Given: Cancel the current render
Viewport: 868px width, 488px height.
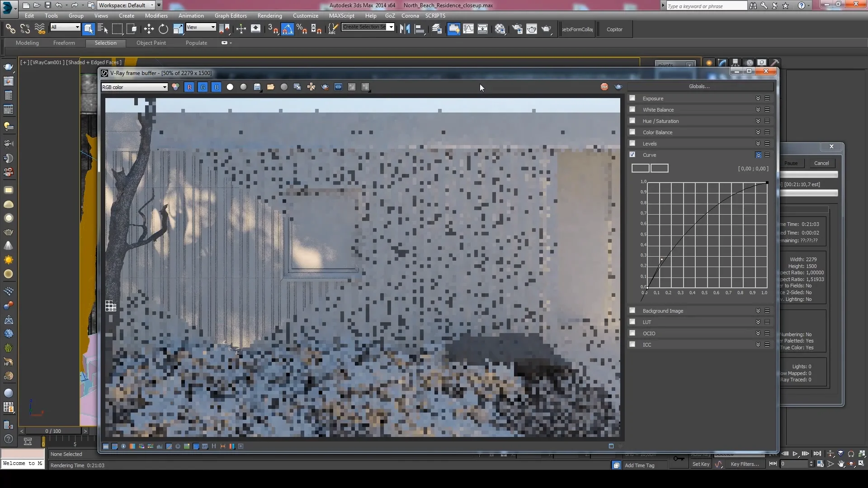Looking at the screenshot, I should (x=821, y=163).
